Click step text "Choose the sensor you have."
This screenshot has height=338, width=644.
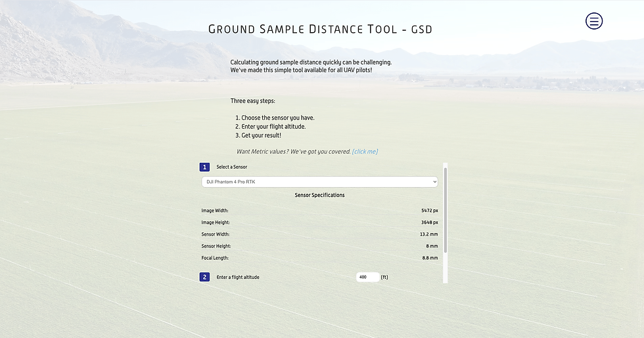tap(278, 117)
